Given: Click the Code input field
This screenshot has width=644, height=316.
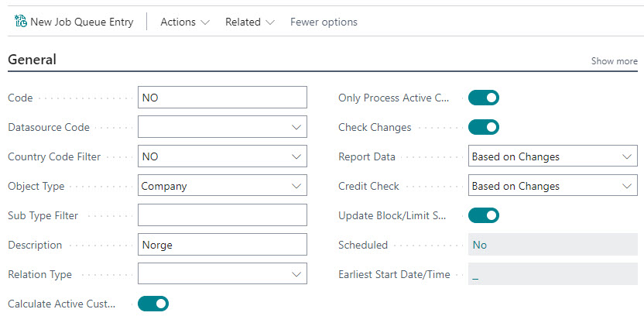Looking at the screenshot, I should click(221, 98).
